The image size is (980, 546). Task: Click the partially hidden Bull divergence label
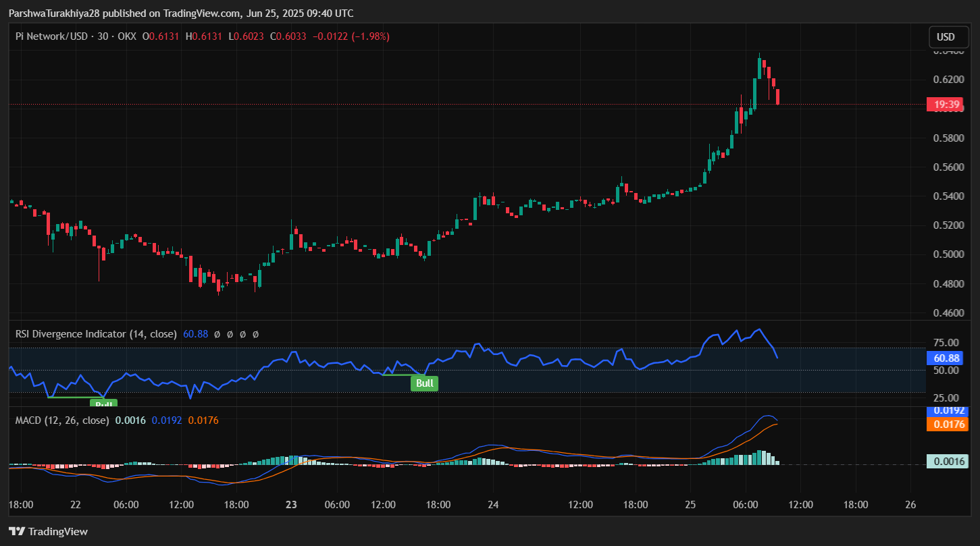point(103,403)
